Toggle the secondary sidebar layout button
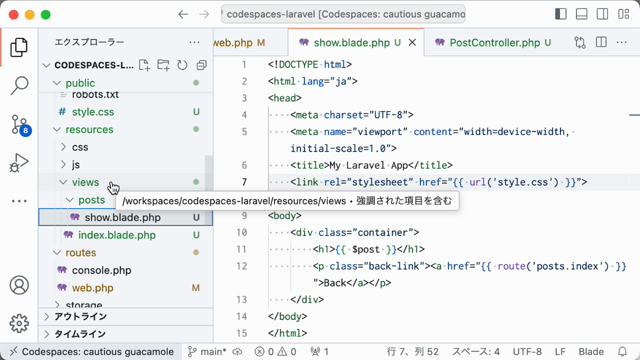The height and width of the screenshot is (360, 640). point(602,14)
